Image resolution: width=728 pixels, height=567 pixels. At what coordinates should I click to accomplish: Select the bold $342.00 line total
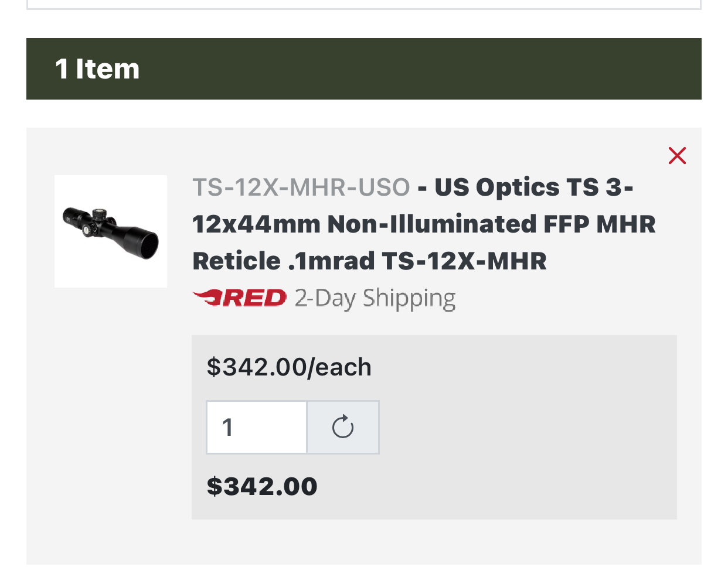[262, 487]
